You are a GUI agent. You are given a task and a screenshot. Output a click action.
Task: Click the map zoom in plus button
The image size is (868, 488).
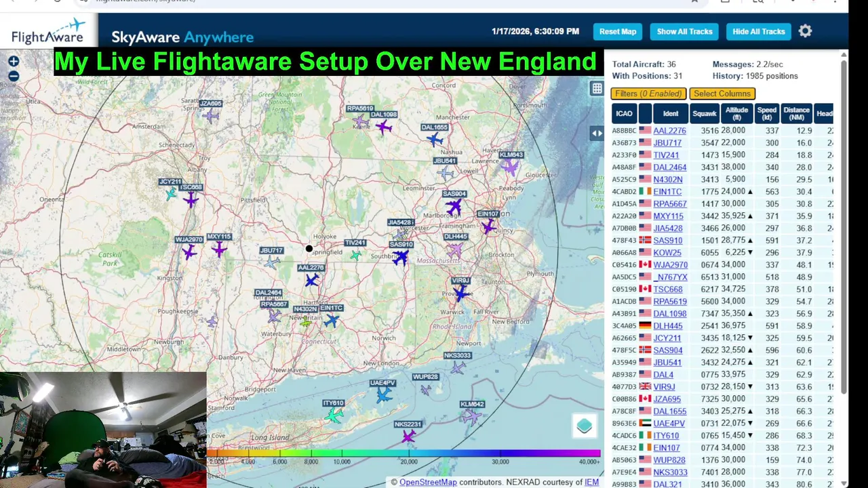(14, 62)
